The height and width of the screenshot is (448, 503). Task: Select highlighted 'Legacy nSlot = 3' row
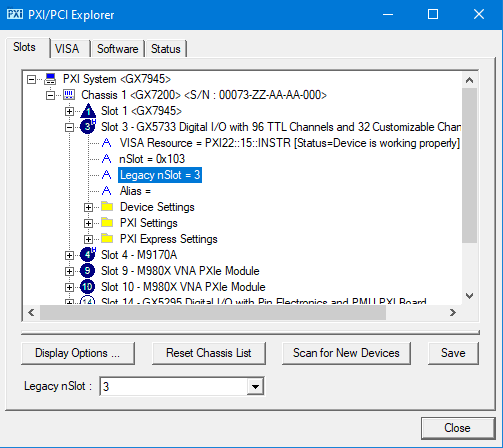pos(160,175)
